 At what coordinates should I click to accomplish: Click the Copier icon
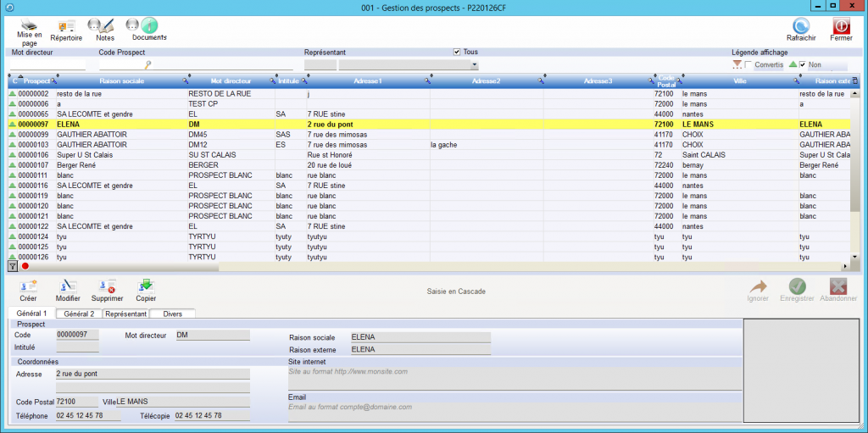(x=146, y=286)
